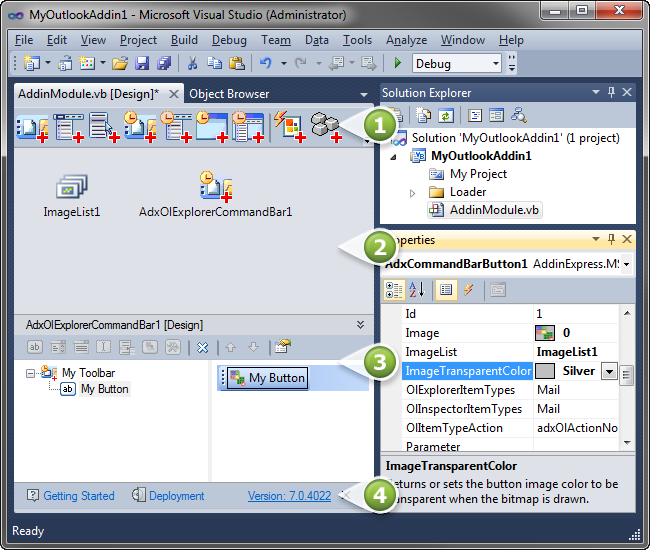Collapse the MyOutlookAddin1 project node
Viewport: 650px width, 550px height.
(x=393, y=157)
